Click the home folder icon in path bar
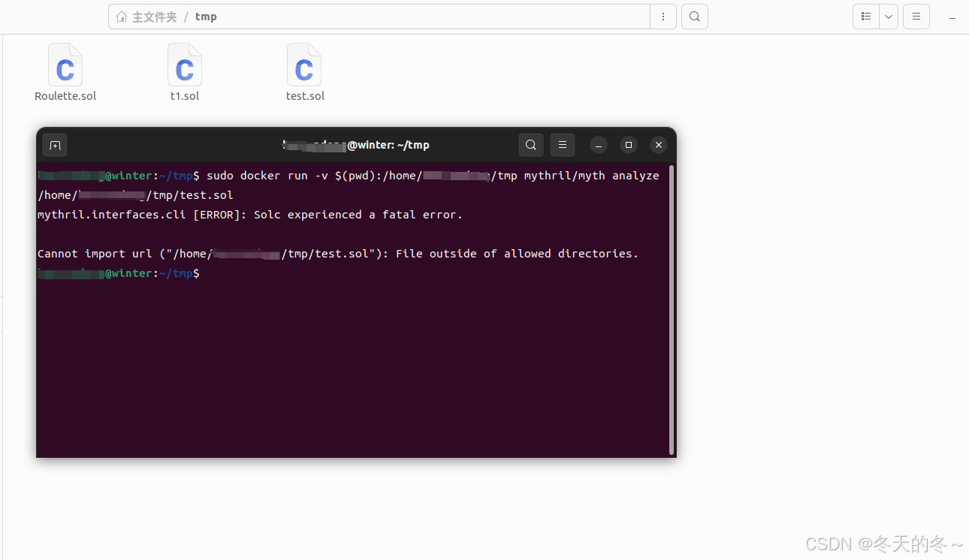Viewport: 969px width, 560px height. 122,17
